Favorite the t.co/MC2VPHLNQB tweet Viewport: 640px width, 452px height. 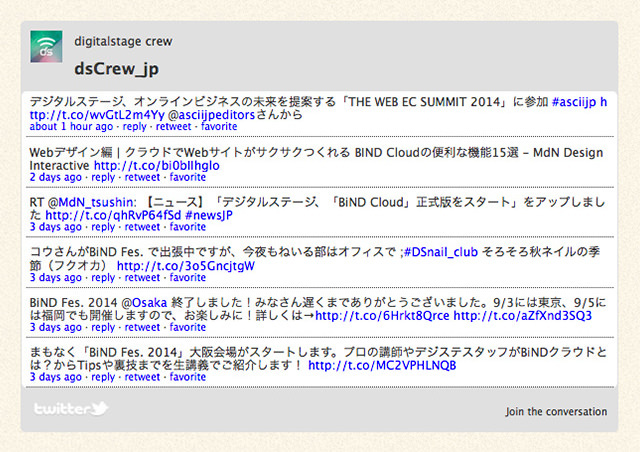coord(187,377)
